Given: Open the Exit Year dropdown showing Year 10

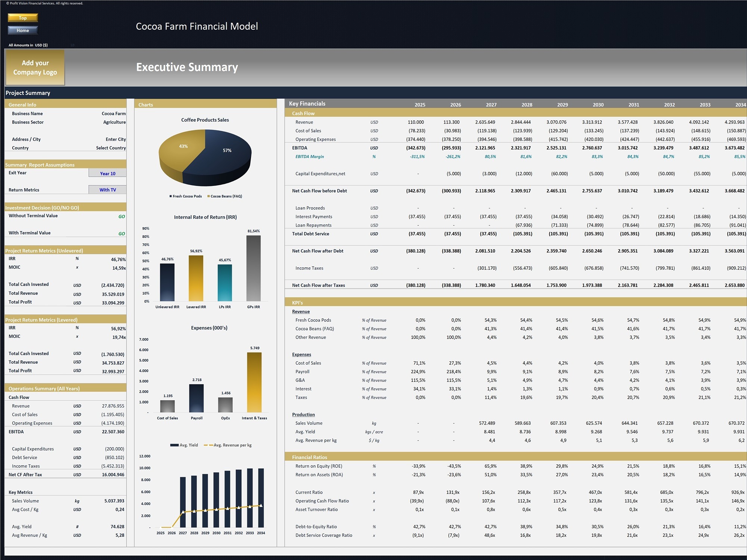Looking at the screenshot, I should [x=108, y=173].
